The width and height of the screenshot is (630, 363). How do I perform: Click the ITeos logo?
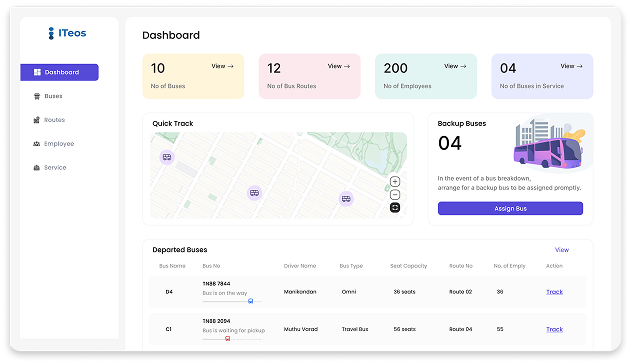(67, 33)
